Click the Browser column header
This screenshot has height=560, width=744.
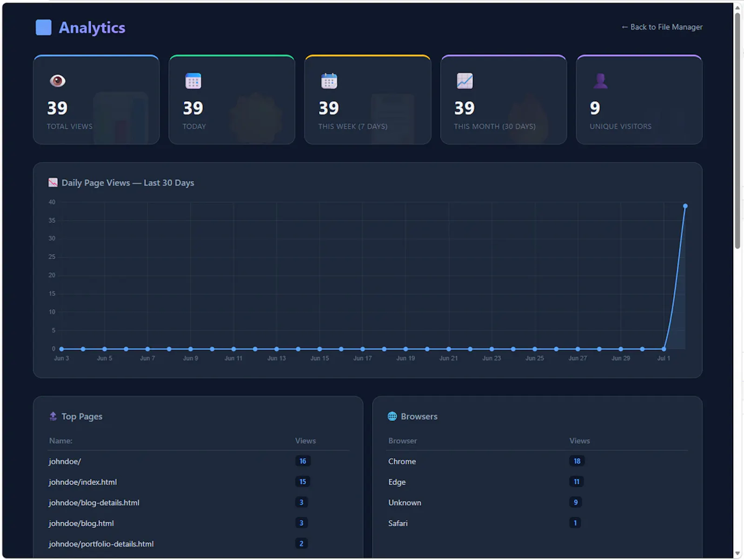pyautogui.click(x=403, y=441)
